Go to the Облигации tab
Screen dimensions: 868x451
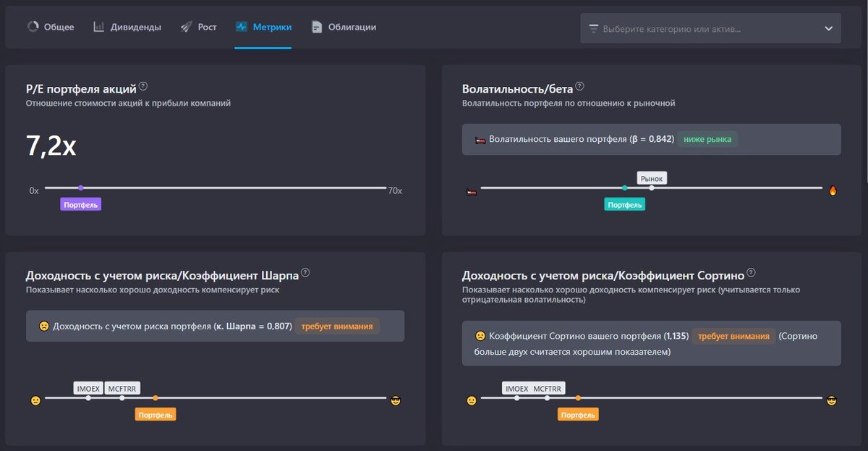tap(344, 27)
